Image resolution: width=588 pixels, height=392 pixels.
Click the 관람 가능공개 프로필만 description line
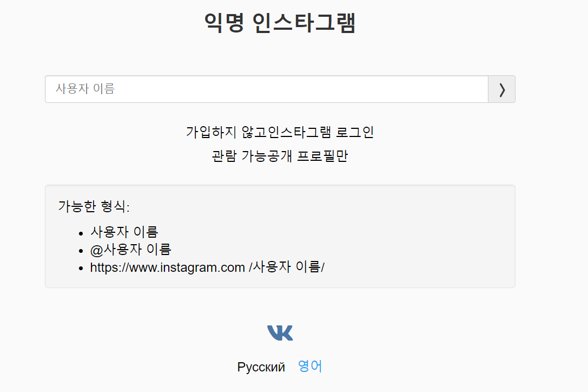280,156
